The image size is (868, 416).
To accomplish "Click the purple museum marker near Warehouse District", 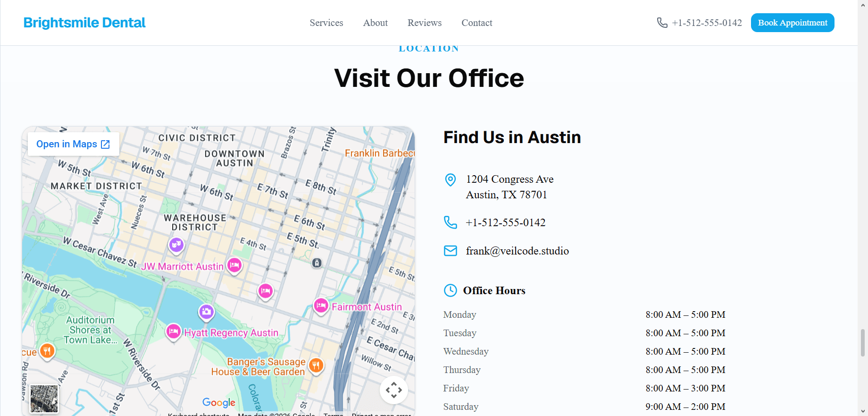I will click(x=176, y=245).
